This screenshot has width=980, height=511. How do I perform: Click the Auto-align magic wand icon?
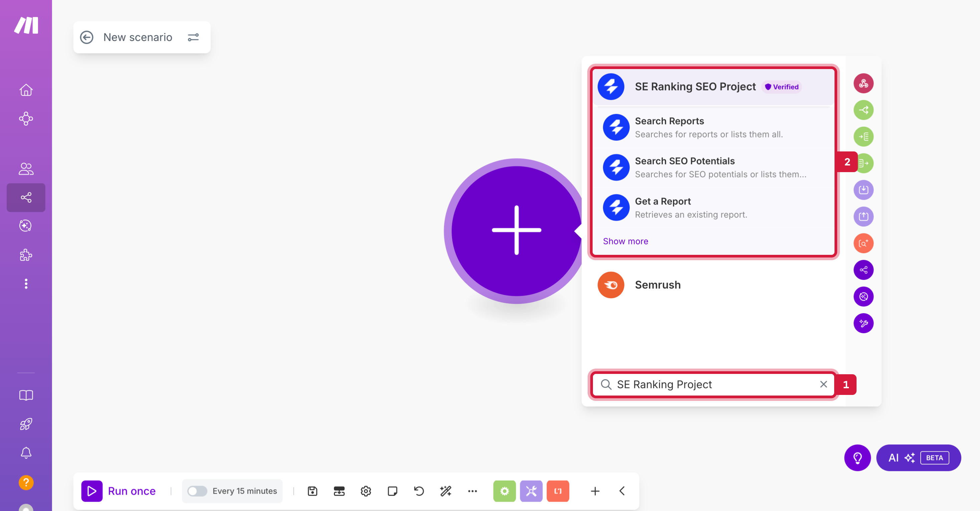(x=445, y=491)
